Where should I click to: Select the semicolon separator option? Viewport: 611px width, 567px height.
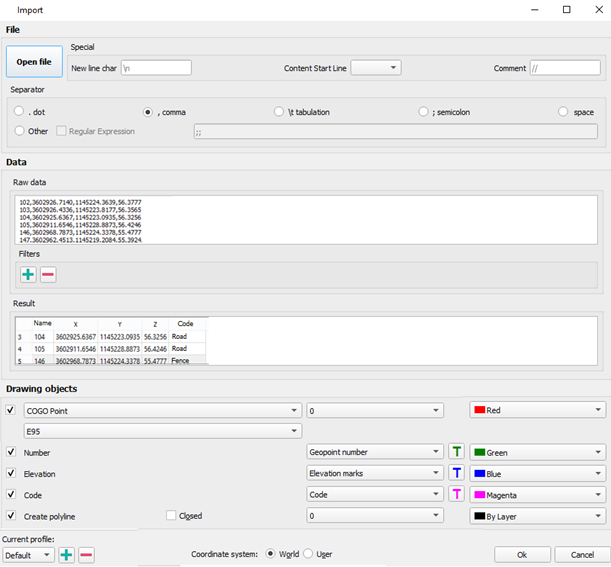point(425,112)
